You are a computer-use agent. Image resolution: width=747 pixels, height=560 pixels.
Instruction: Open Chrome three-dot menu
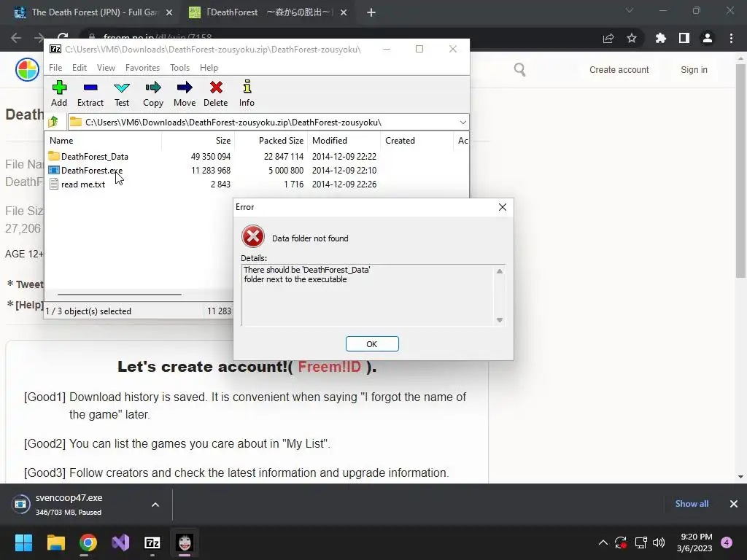(x=731, y=38)
